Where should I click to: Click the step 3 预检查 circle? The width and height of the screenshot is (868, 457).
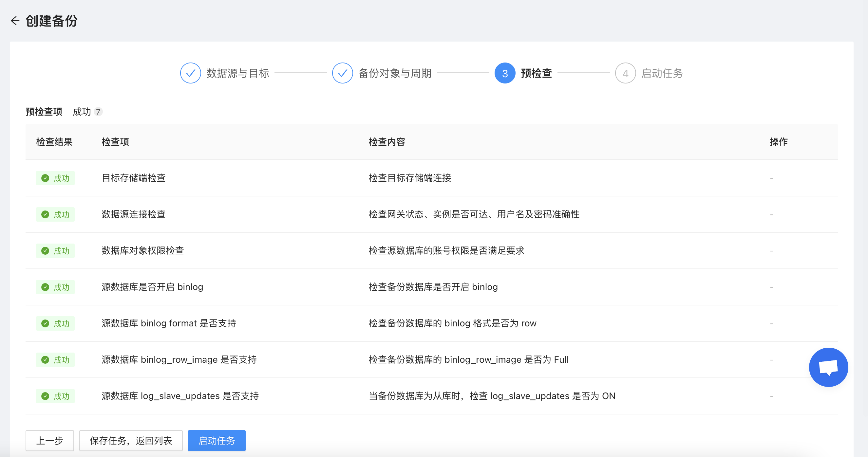(x=504, y=73)
